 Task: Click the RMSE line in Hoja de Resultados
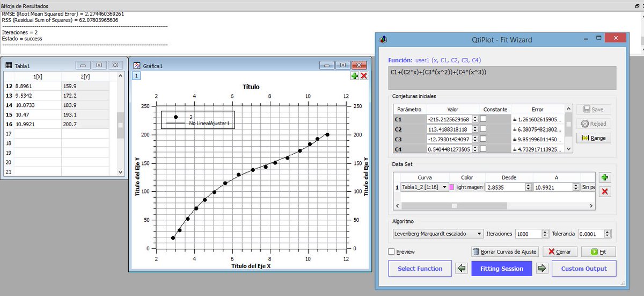63,13
